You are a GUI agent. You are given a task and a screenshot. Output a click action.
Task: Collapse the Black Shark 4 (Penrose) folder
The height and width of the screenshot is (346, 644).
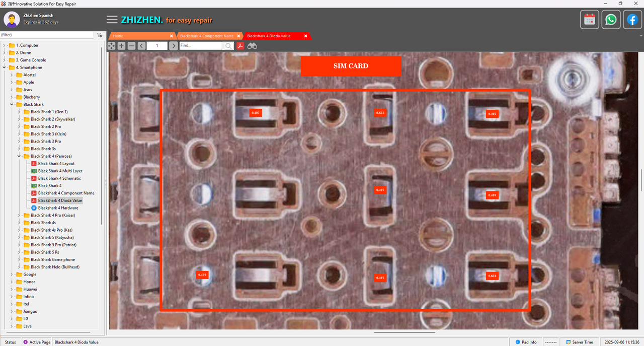click(19, 156)
